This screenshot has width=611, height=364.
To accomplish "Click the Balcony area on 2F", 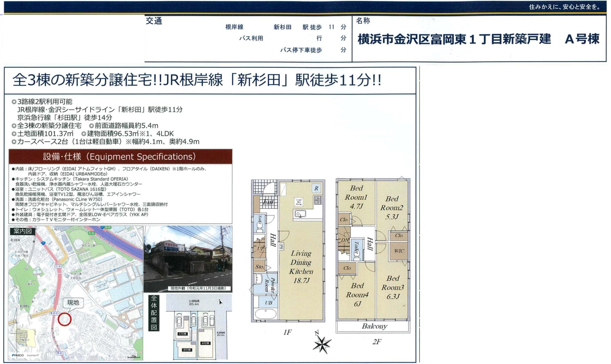I will (x=374, y=326).
